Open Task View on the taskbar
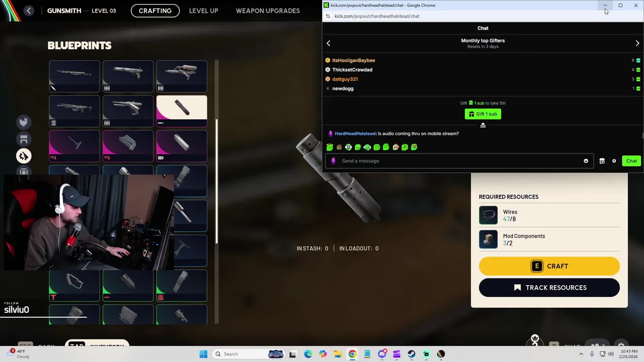This screenshot has width=644, height=362. (x=292, y=354)
